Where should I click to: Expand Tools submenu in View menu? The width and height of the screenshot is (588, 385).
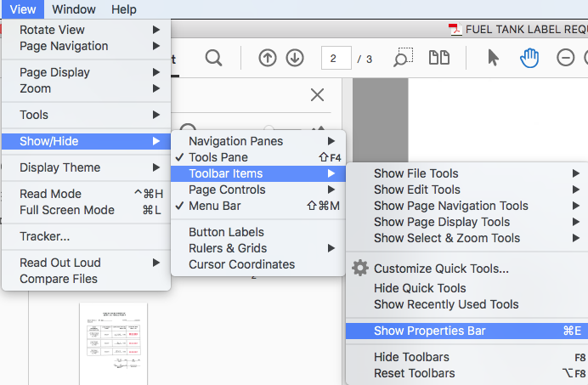[x=87, y=115]
